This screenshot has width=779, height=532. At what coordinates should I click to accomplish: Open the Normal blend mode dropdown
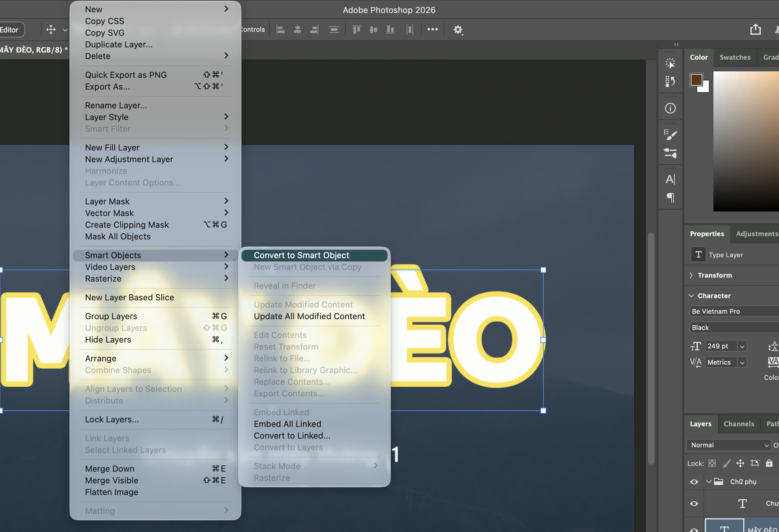729,445
